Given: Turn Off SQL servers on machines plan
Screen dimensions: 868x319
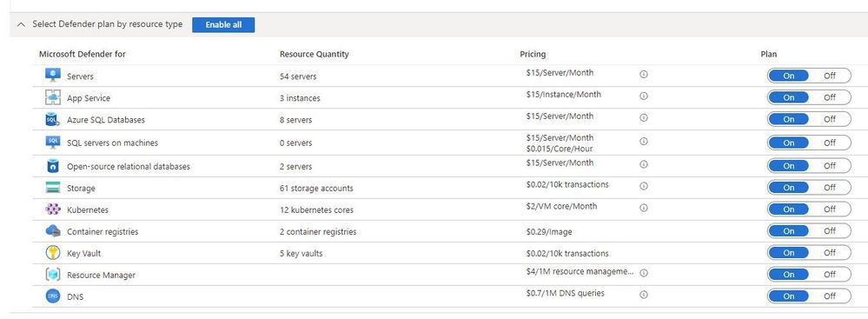Looking at the screenshot, I should coord(829,143).
